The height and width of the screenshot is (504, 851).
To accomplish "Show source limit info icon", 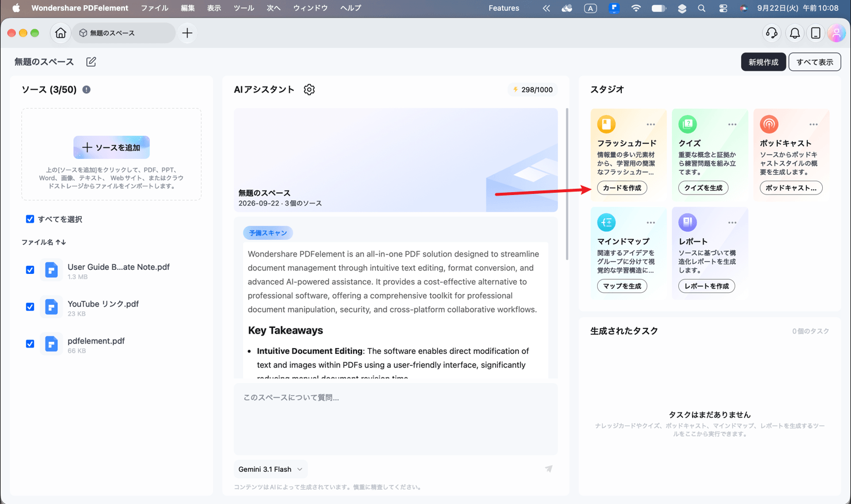I will tap(86, 90).
